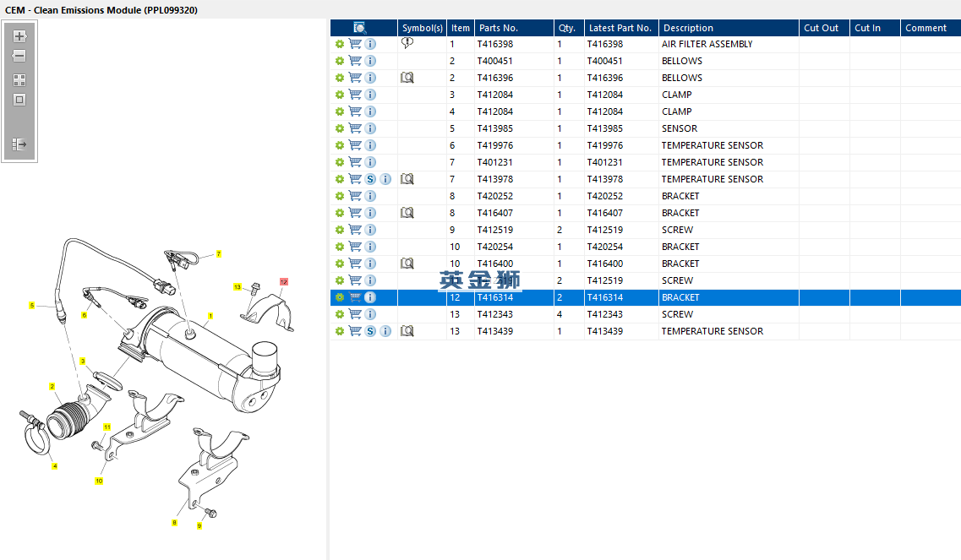Select callout 1 on the diagram

[x=210, y=316]
